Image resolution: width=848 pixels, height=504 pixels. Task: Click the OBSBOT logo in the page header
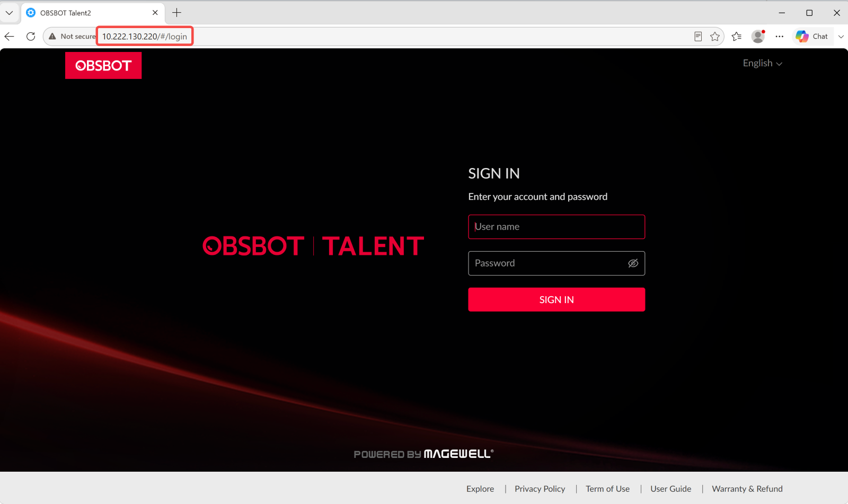click(103, 65)
